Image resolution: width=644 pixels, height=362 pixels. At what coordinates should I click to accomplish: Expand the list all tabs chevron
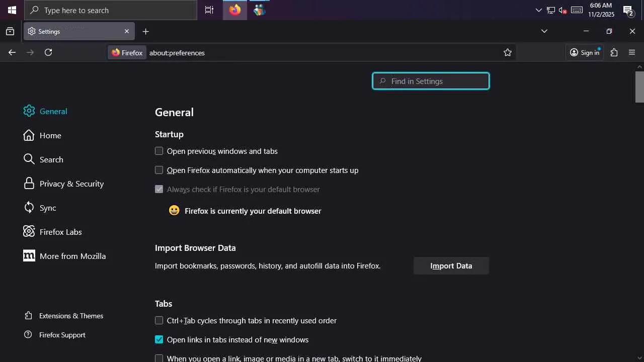(544, 31)
